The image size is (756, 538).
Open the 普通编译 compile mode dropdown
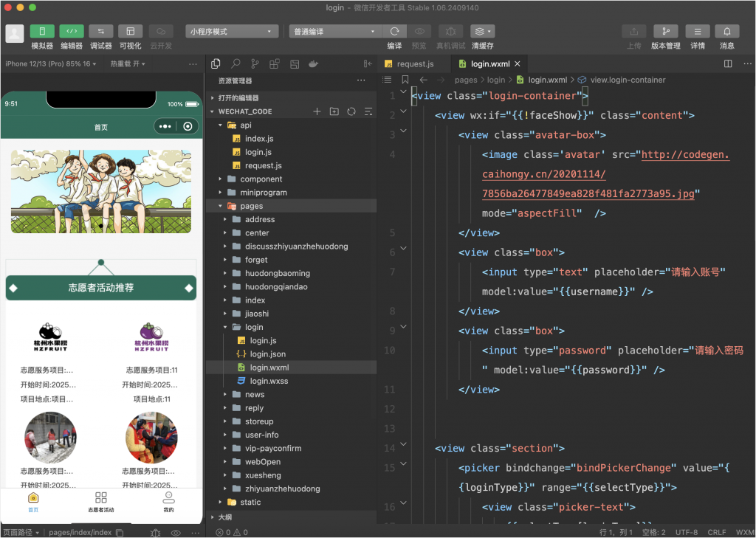[334, 31]
